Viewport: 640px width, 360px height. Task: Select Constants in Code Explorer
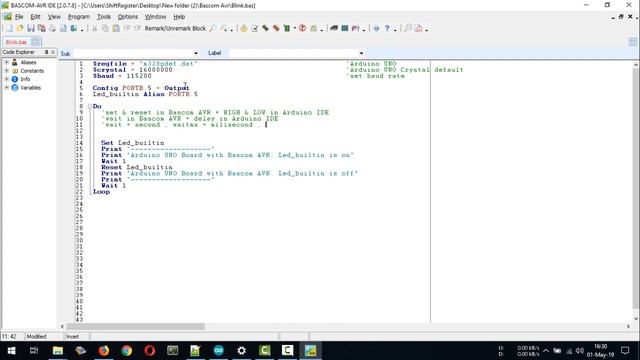click(32, 71)
